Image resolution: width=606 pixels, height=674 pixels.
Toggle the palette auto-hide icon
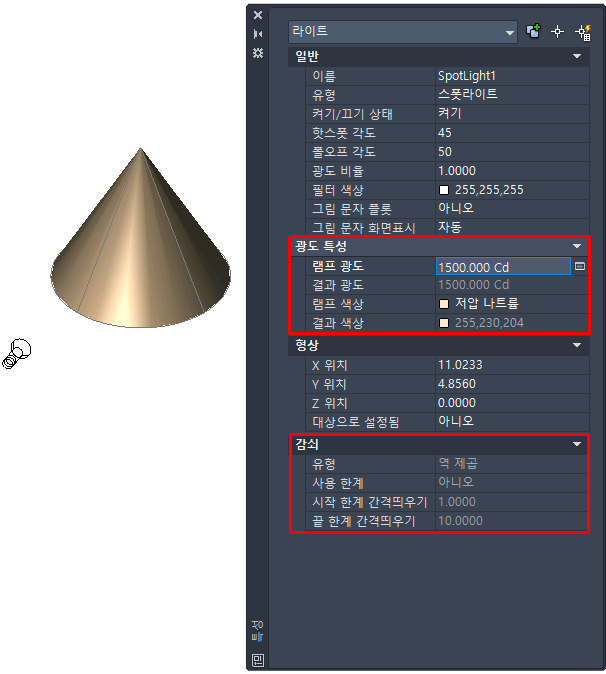pyautogui.click(x=258, y=34)
